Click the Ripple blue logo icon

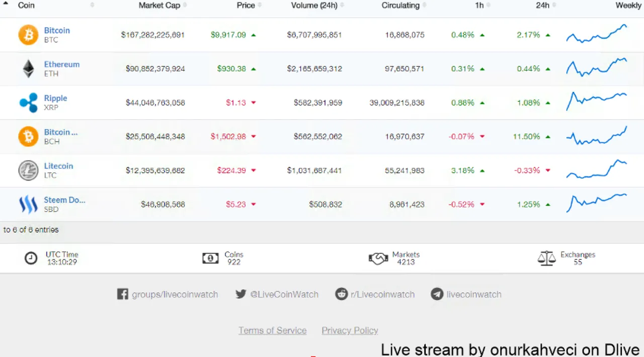pyautogui.click(x=28, y=103)
